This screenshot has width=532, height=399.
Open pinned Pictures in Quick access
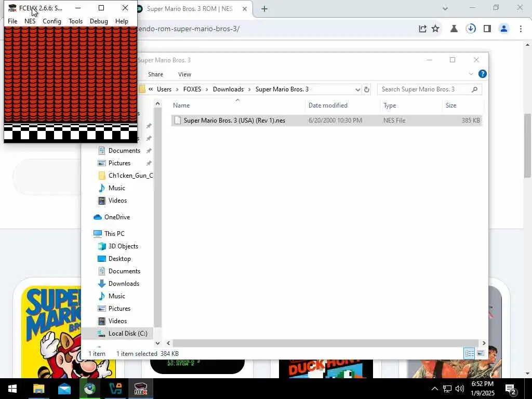pyautogui.click(x=119, y=163)
